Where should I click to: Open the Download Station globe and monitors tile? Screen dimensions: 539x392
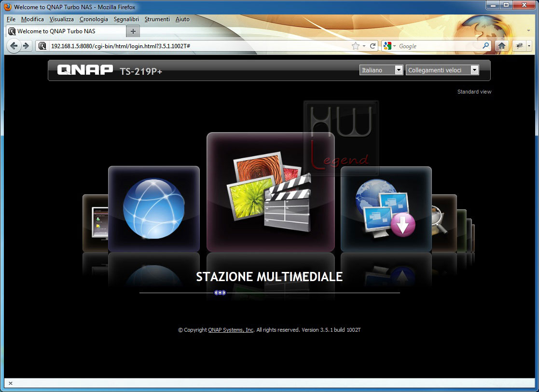point(386,209)
